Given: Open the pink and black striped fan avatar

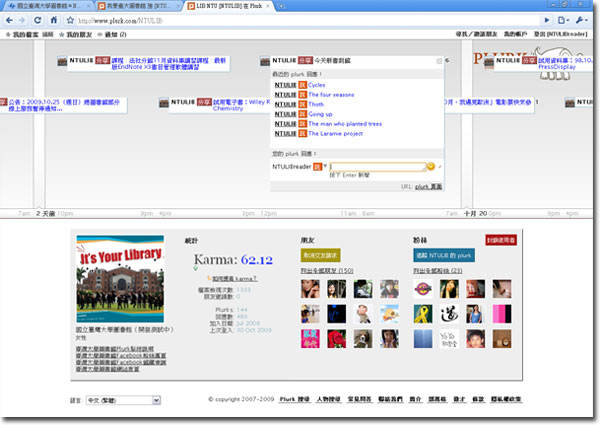Looking at the screenshot, I should coord(502,314).
